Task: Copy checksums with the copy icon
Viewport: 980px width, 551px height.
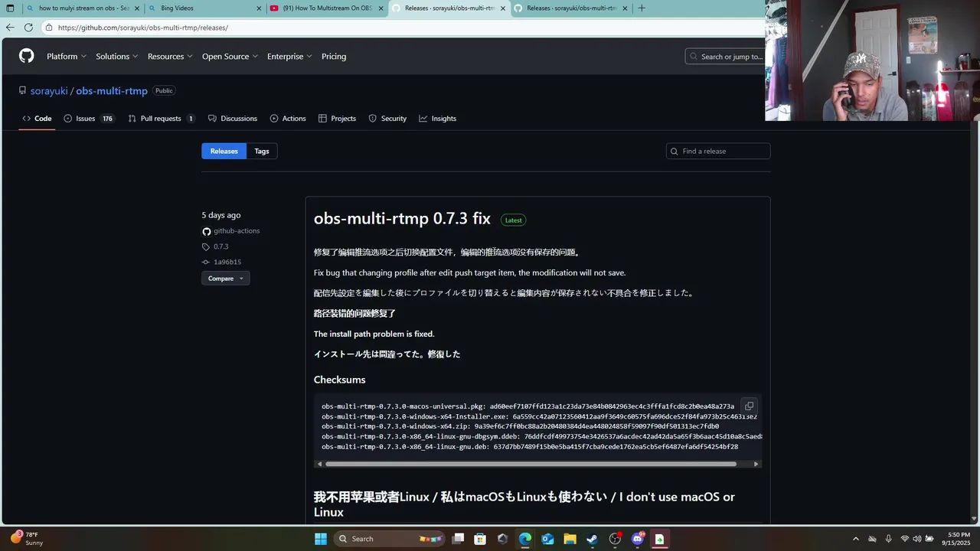Action: (749, 406)
